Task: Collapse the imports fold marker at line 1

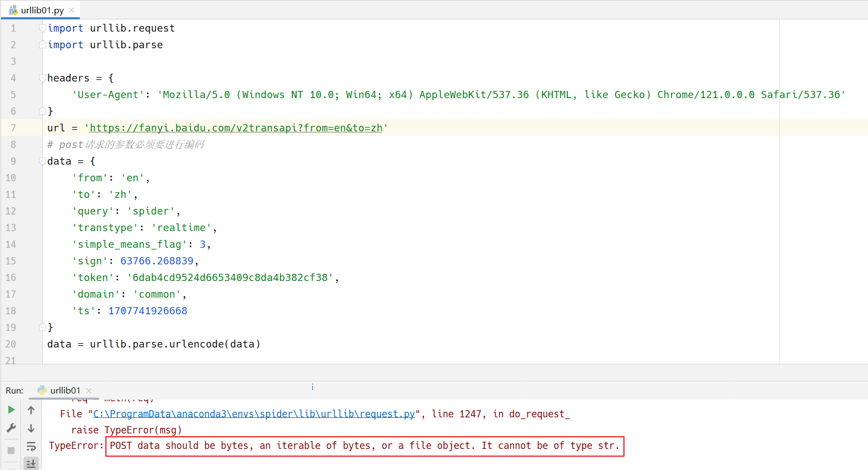Action: click(42, 28)
